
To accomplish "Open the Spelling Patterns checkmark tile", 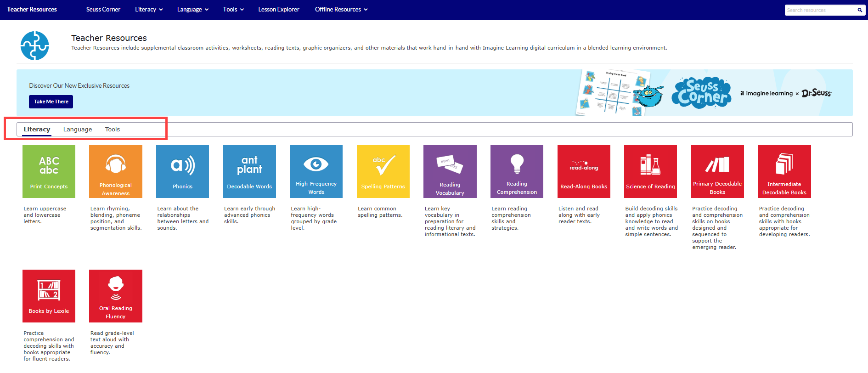I will [383, 171].
